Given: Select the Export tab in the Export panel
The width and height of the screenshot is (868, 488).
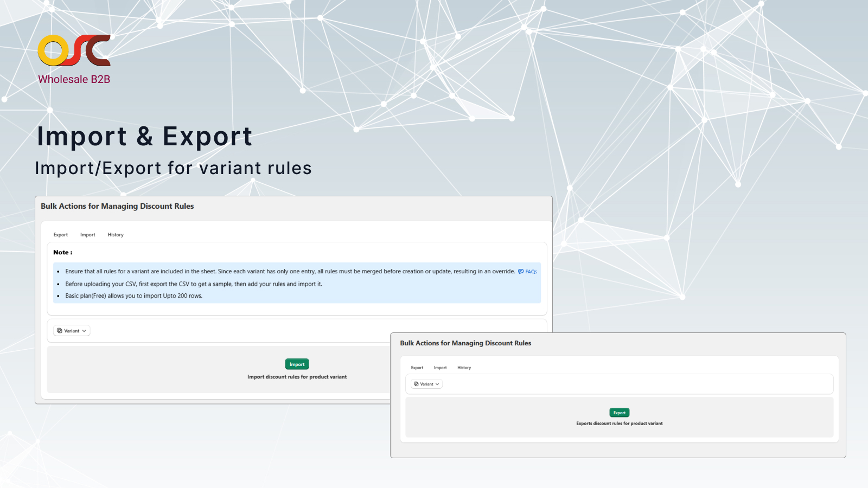Looking at the screenshot, I should tap(417, 368).
